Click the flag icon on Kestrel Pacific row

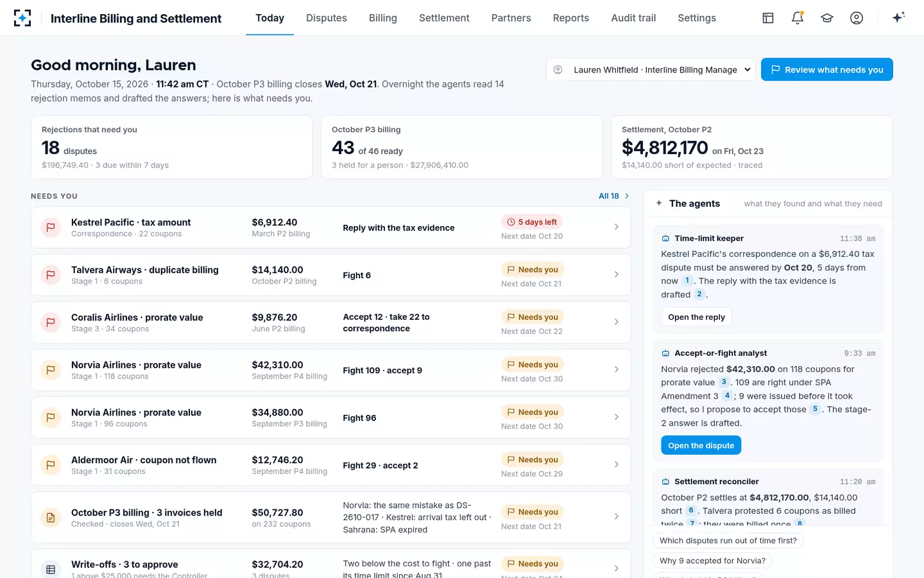[x=51, y=227]
